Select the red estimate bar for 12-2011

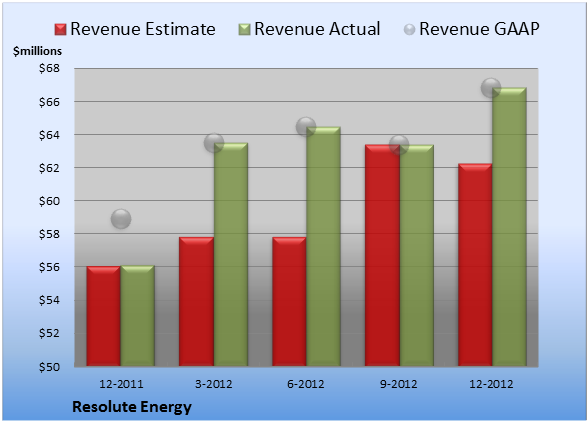pyautogui.click(x=104, y=316)
